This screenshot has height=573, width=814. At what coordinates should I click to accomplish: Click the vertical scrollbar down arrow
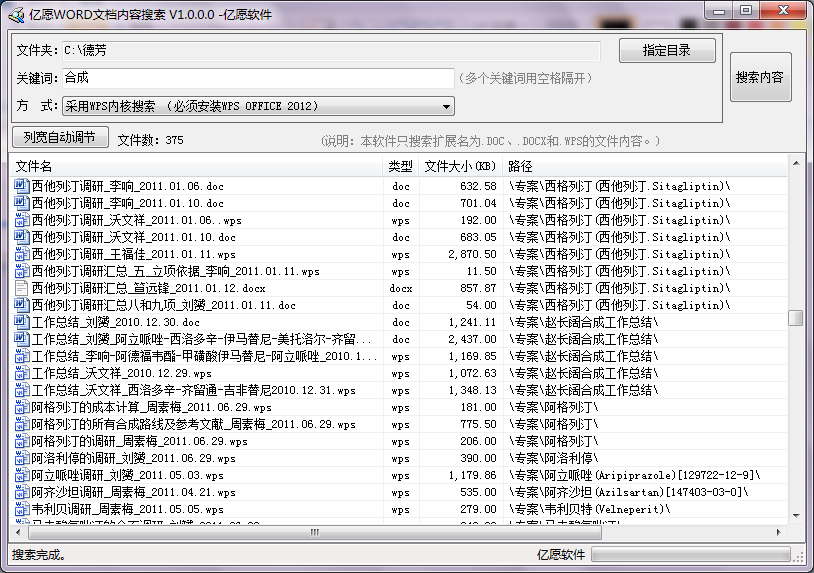click(x=795, y=516)
